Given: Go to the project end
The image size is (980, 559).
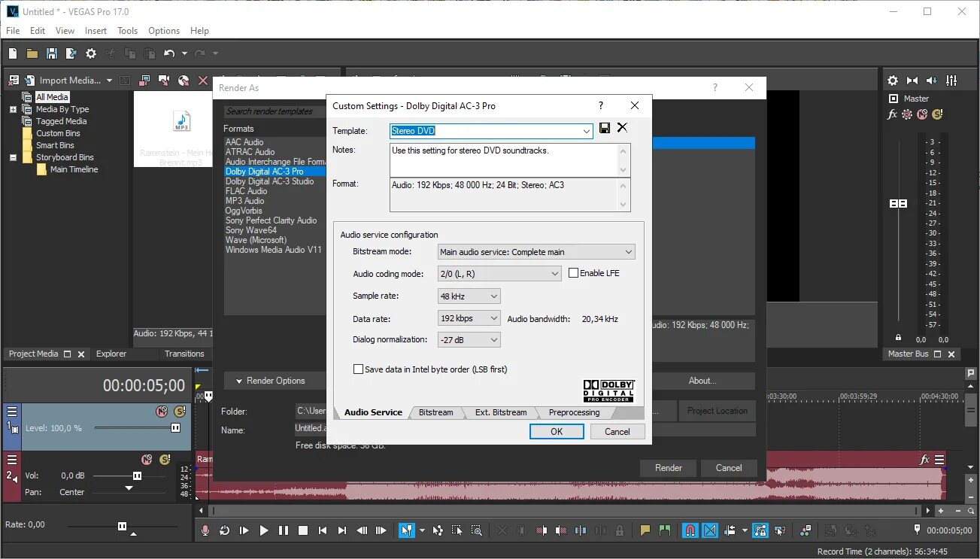Looking at the screenshot, I should coord(341,530).
